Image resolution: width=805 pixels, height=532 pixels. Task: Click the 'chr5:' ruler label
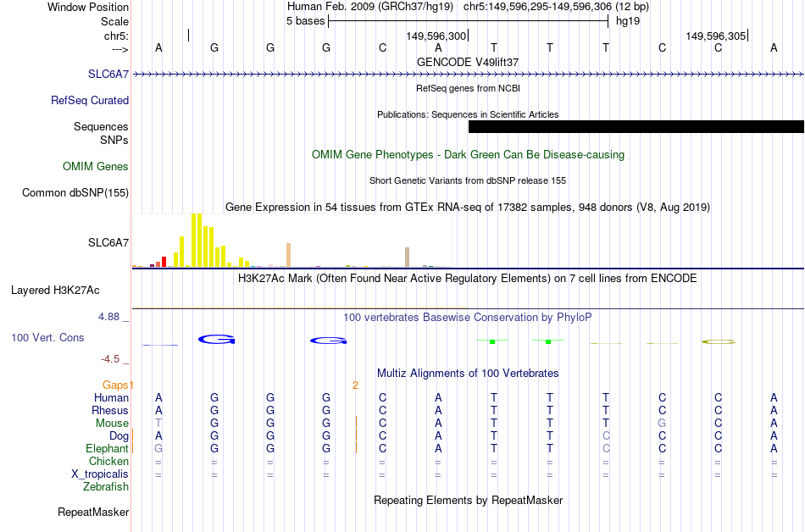point(117,36)
